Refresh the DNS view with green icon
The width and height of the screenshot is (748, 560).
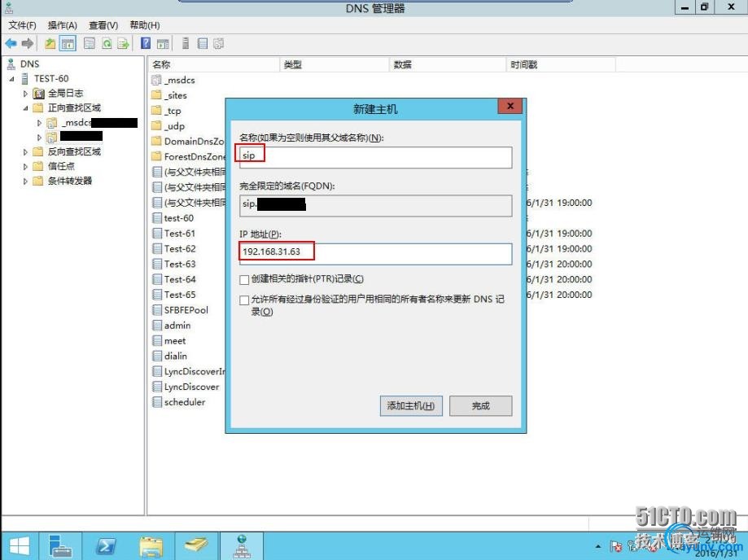tap(107, 44)
